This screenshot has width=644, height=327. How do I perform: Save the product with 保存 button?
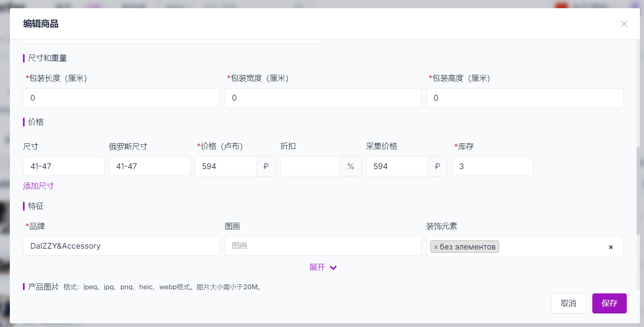[x=609, y=303]
